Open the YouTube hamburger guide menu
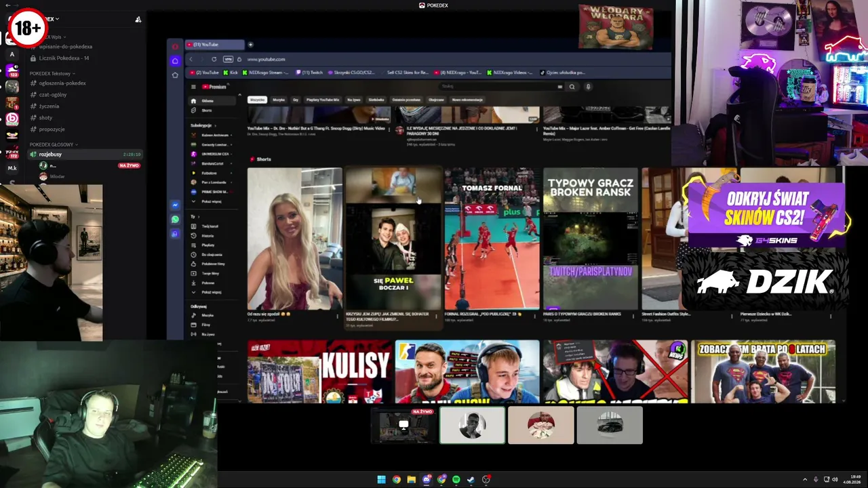868x488 pixels. (193, 87)
